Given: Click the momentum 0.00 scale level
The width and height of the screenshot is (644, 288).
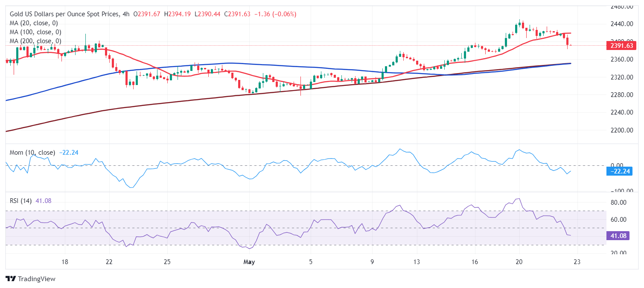Looking at the screenshot, I should tap(617, 165).
